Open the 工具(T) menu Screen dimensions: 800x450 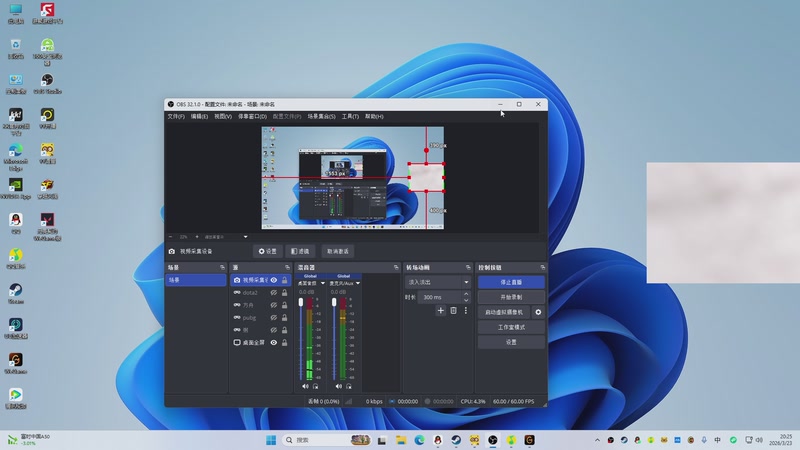[350, 116]
